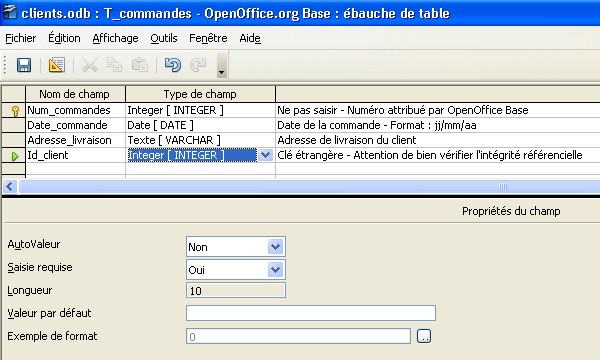Click the Longueur field containing 10
The height and width of the screenshot is (360, 600).
pyautogui.click(x=236, y=290)
